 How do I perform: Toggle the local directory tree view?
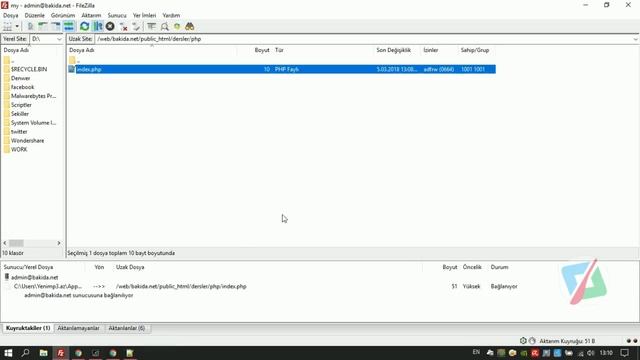pos(43,27)
